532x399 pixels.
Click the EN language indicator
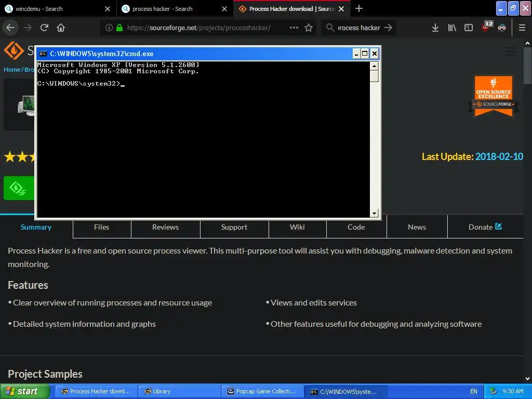coord(474,391)
